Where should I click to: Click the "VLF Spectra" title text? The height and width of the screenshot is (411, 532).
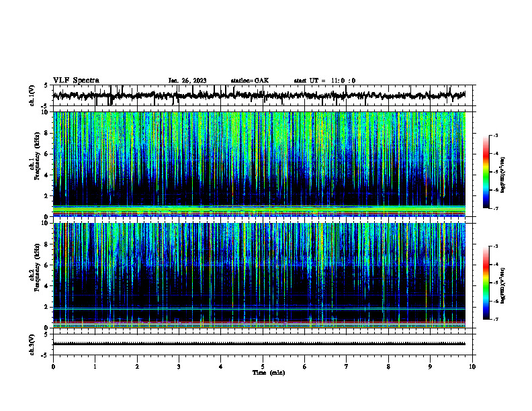pyautogui.click(x=76, y=81)
